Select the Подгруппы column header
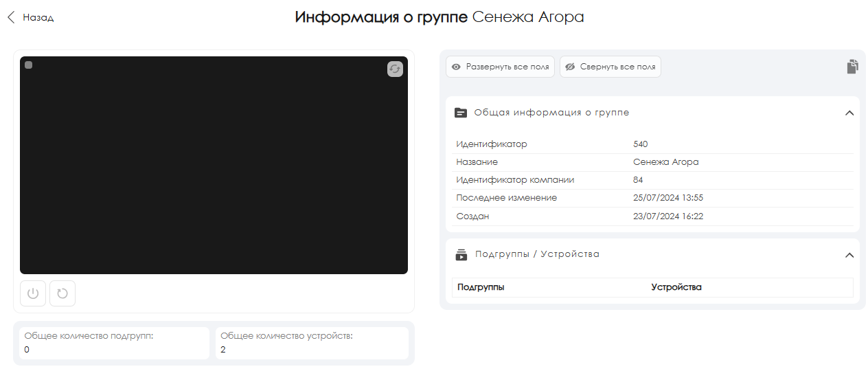The height and width of the screenshot is (369, 868). point(481,287)
